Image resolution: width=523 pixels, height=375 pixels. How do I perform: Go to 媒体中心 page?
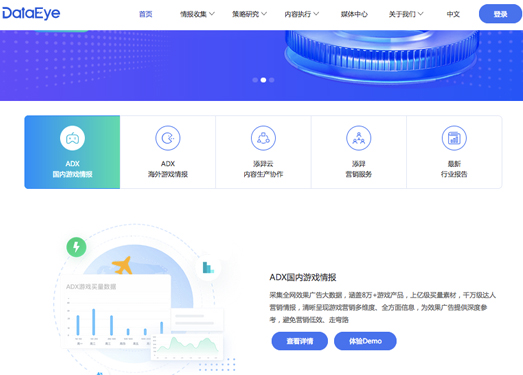(x=354, y=14)
